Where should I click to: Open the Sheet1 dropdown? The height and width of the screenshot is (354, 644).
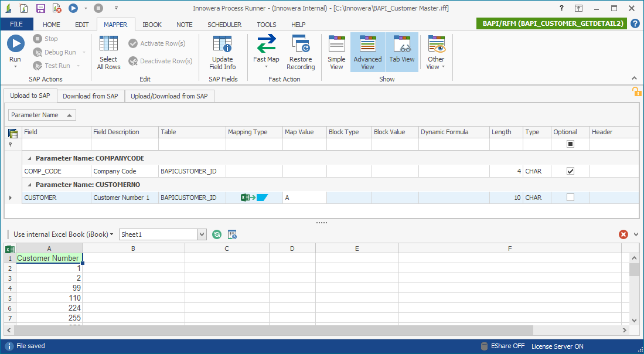coord(202,234)
